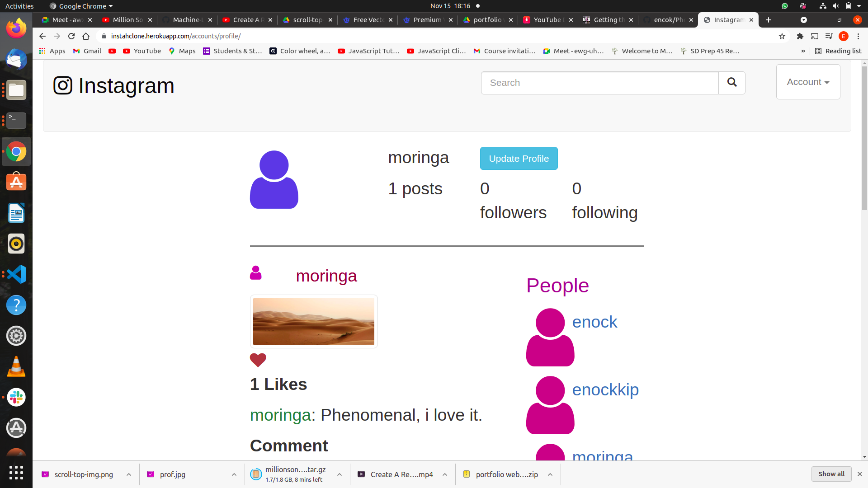Screen dimensions: 868x488
Task: Expand options for scroll-top-img.png download
Action: pyautogui.click(x=129, y=474)
